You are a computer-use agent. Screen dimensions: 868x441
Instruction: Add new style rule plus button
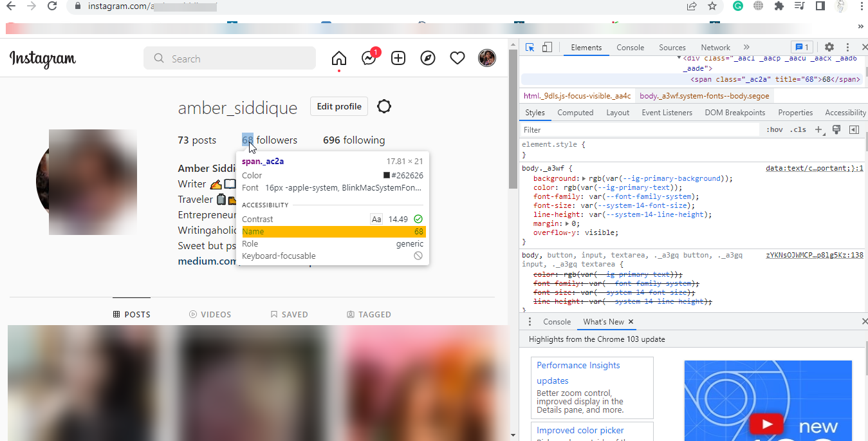pyautogui.click(x=818, y=129)
